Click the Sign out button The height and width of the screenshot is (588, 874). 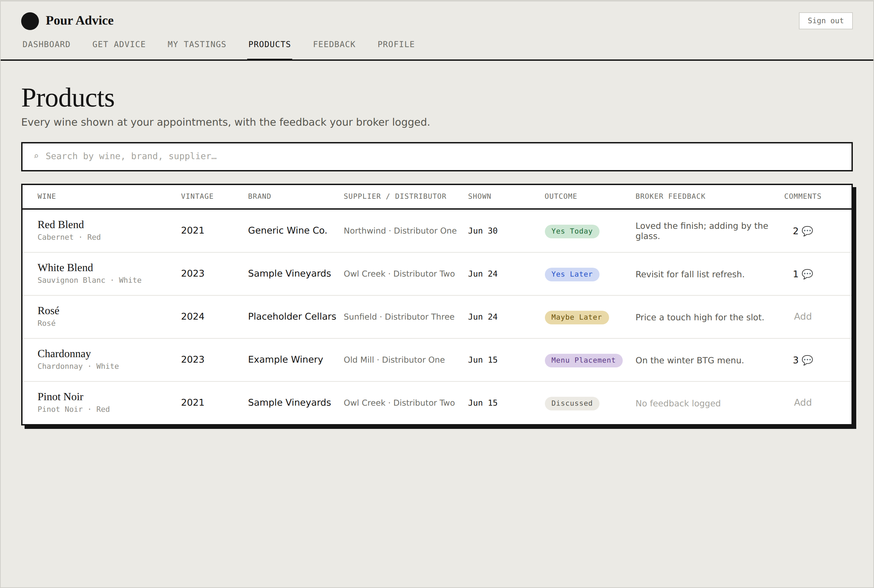(x=825, y=20)
